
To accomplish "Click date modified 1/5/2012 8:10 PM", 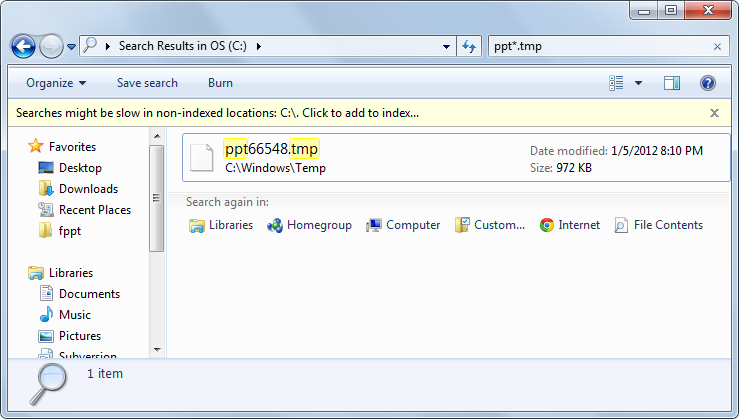I will pos(657,151).
